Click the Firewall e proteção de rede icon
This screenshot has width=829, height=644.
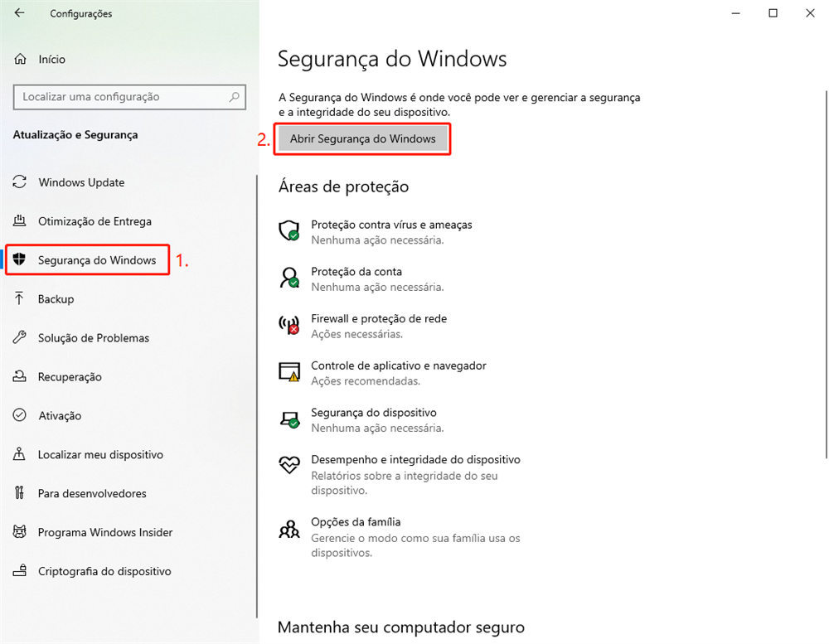click(x=288, y=325)
